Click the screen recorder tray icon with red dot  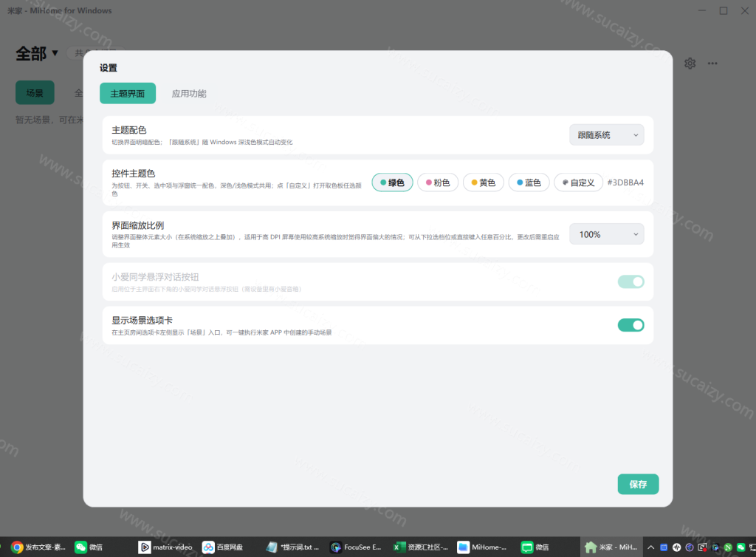(703, 547)
